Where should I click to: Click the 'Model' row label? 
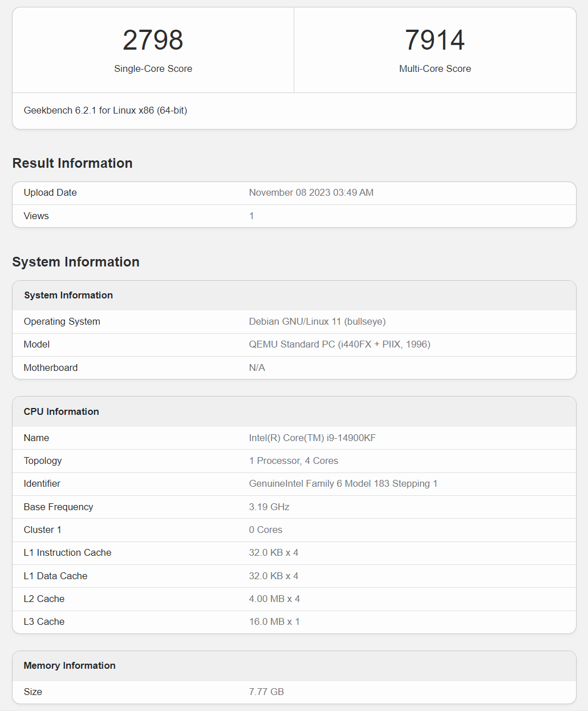click(x=37, y=344)
